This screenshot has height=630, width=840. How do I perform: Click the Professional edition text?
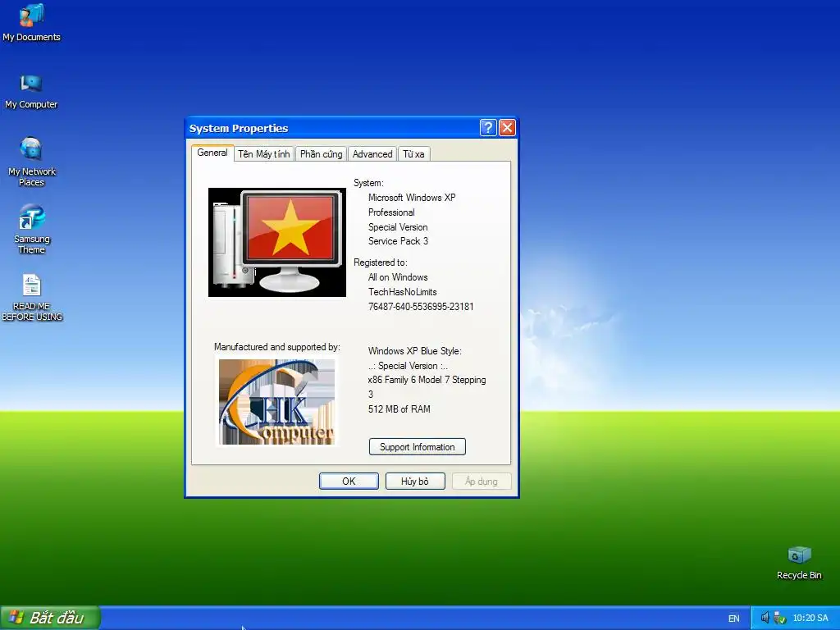391,212
